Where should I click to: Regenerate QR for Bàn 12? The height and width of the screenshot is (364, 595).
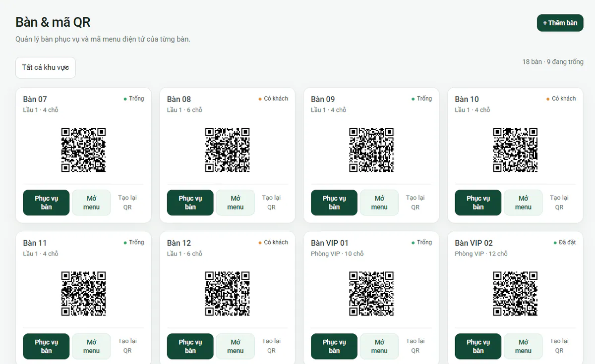(271, 346)
